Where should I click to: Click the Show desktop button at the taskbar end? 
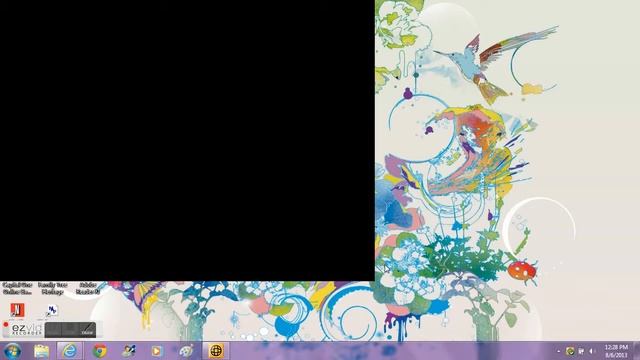click(637, 351)
